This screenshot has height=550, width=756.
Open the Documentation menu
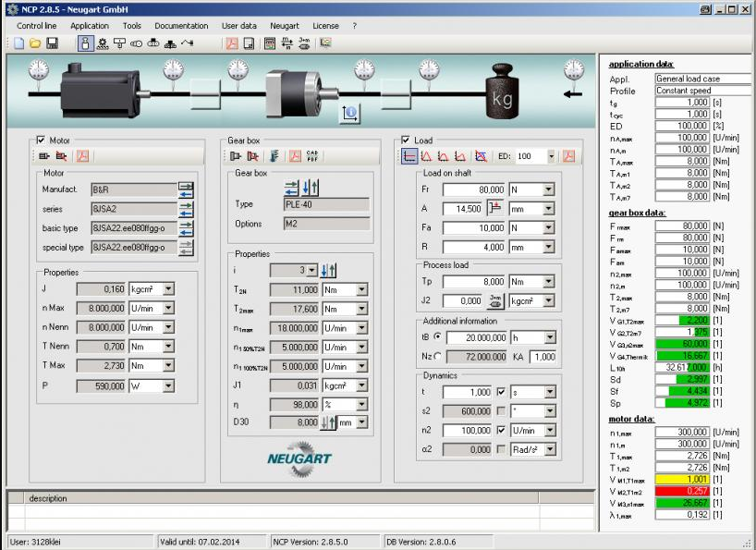pos(181,26)
